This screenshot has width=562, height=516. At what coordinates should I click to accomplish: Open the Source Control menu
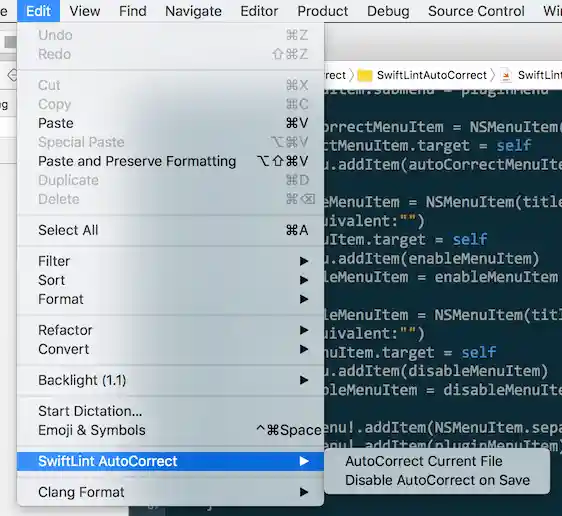tap(476, 11)
